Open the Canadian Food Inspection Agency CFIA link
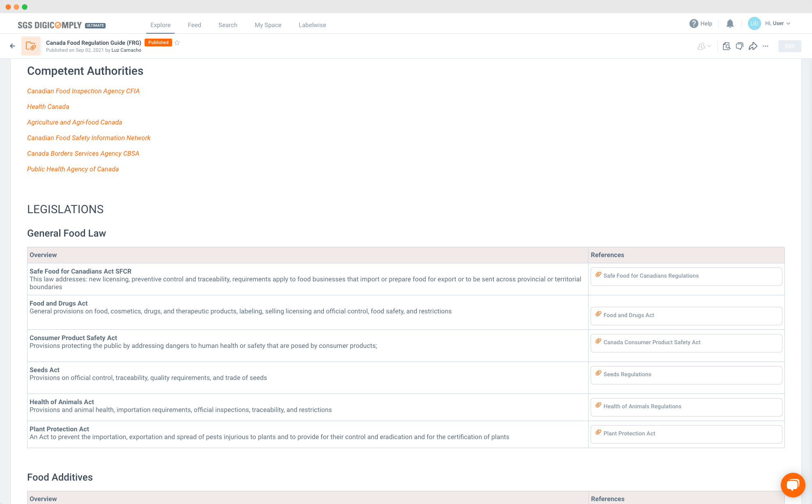Viewport: 812px width, 504px height. click(83, 91)
